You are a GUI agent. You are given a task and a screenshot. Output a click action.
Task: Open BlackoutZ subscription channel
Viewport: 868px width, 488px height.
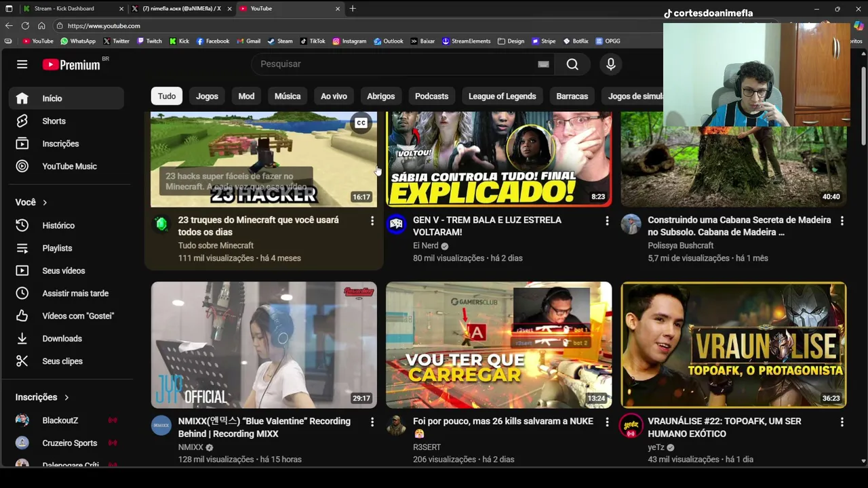coord(66,420)
